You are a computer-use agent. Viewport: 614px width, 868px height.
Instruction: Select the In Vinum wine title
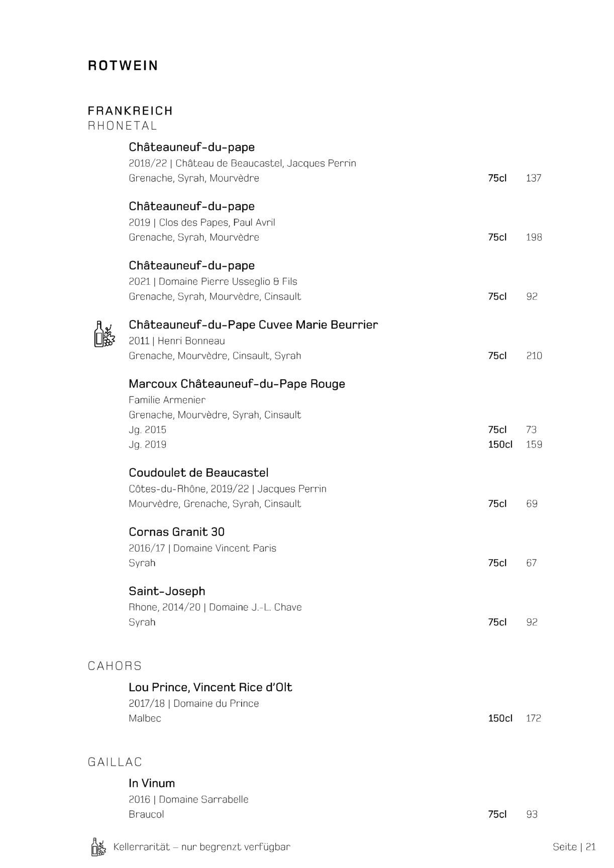[152, 783]
